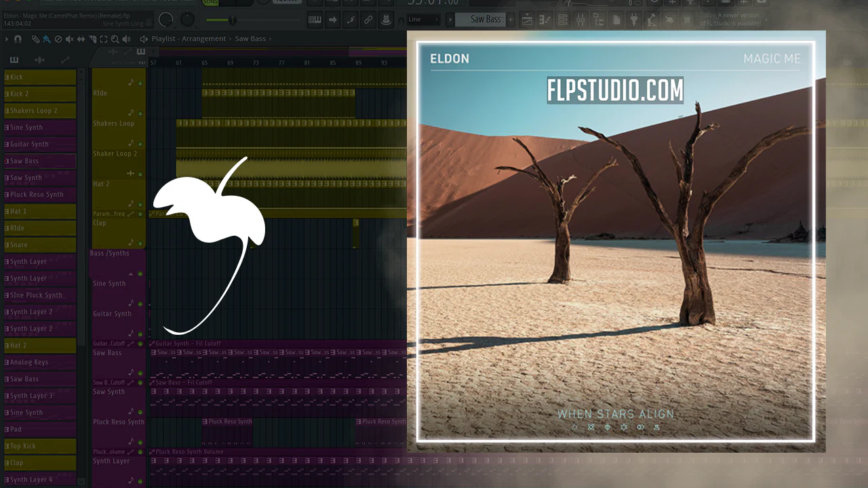Screen dimensions: 868x488
Task: Click the Pluck Reso Synth Volume automation clip
Action: click(277, 451)
